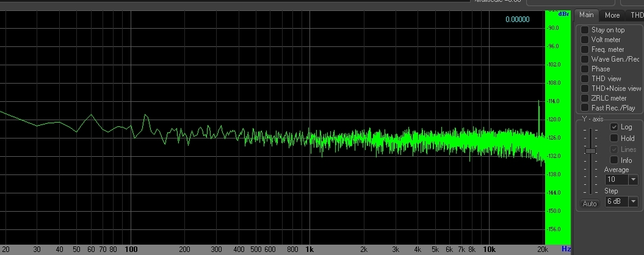
Task: Click the 10k frequency axis label
Action: [x=489, y=250]
